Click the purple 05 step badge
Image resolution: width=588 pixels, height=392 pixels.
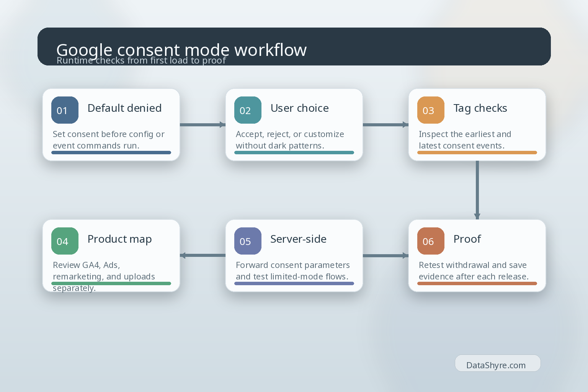(x=248, y=241)
